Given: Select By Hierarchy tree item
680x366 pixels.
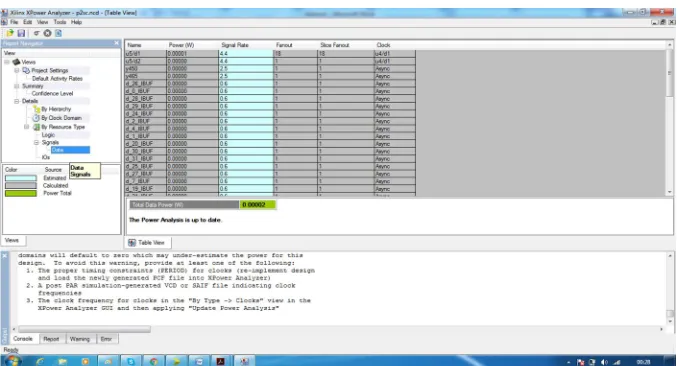Looking at the screenshot, I should [x=56, y=109].
